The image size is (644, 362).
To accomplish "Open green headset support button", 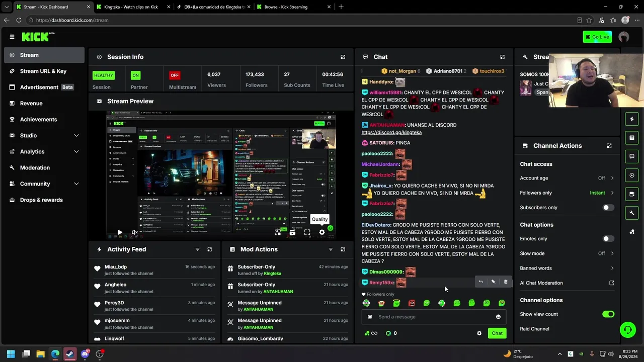I will pyautogui.click(x=627, y=330).
